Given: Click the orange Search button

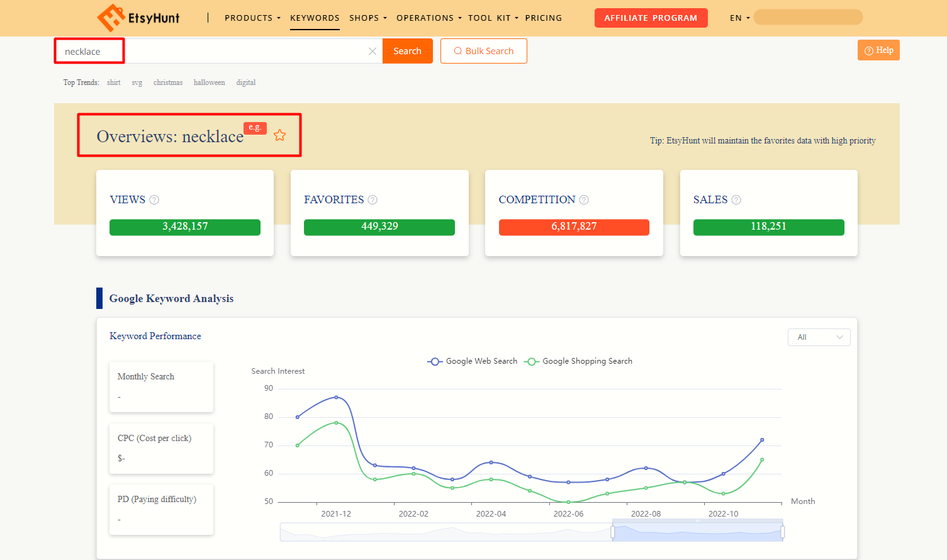Looking at the screenshot, I should (407, 51).
